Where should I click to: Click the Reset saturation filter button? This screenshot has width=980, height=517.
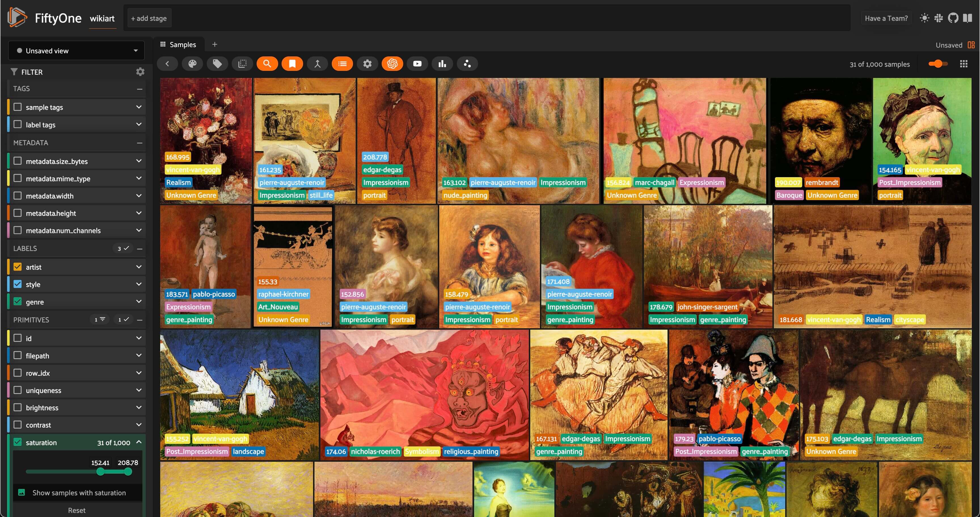point(77,510)
